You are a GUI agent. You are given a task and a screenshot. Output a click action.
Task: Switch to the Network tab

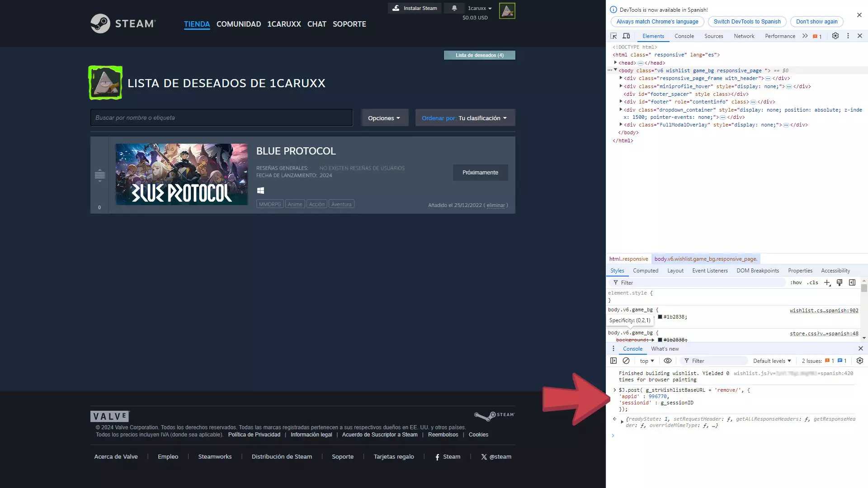(744, 36)
